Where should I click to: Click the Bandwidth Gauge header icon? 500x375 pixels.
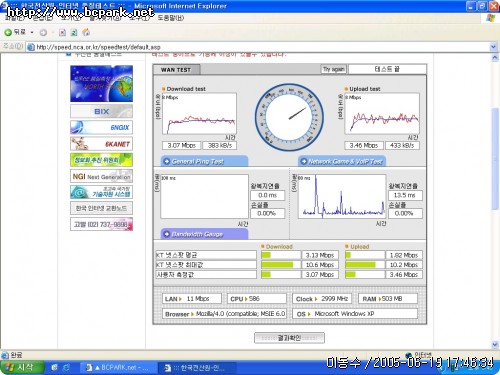point(166,234)
